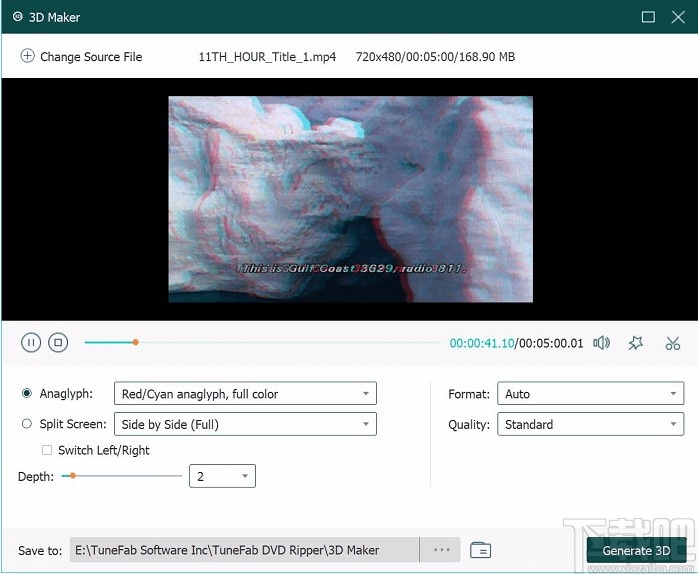This screenshot has width=698, height=574.
Task: Expand the Format Auto dropdown
Action: coord(590,393)
